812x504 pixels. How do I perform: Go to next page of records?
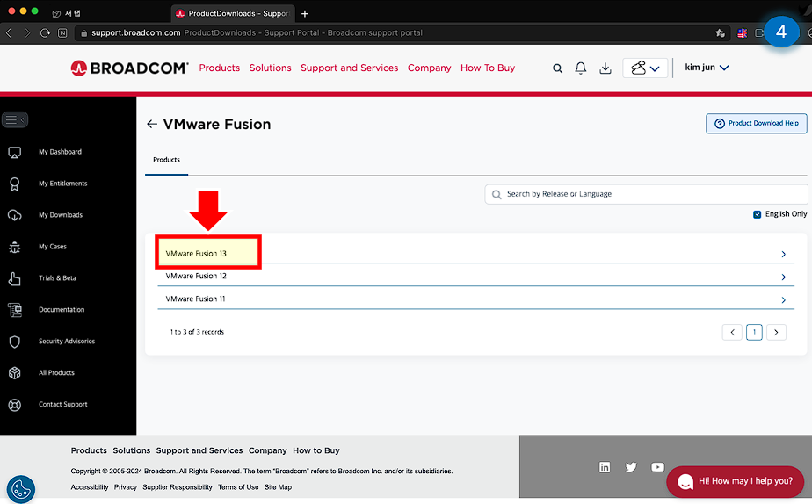click(776, 332)
